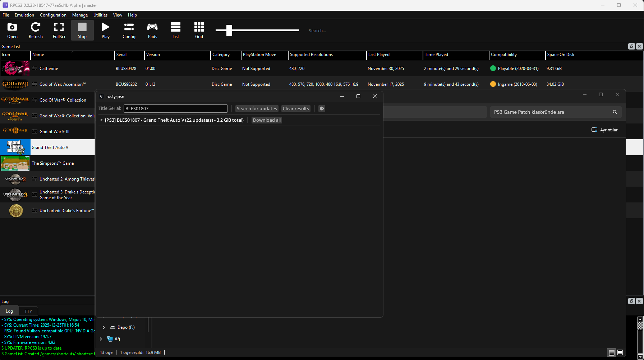The width and height of the screenshot is (644, 360).
Task: Open the Configuration menu
Action: [53, 15]
